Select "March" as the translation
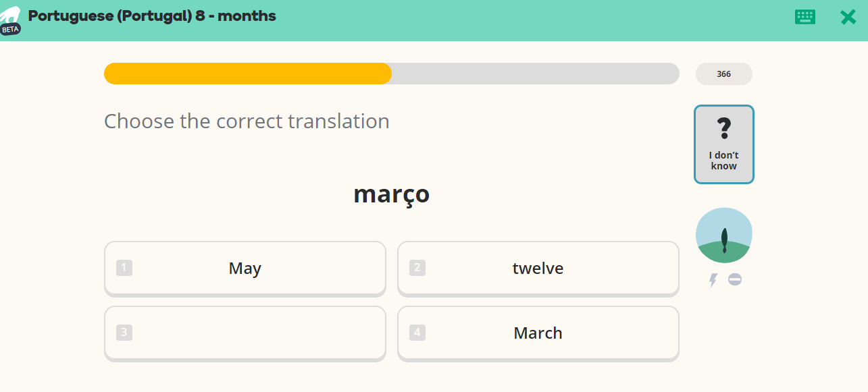 coord(538,333)
